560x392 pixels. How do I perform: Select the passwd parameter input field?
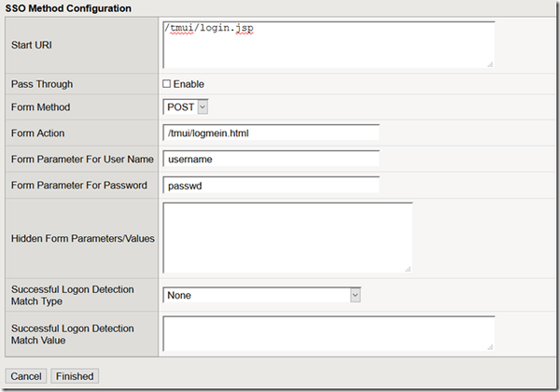(271, 186)
